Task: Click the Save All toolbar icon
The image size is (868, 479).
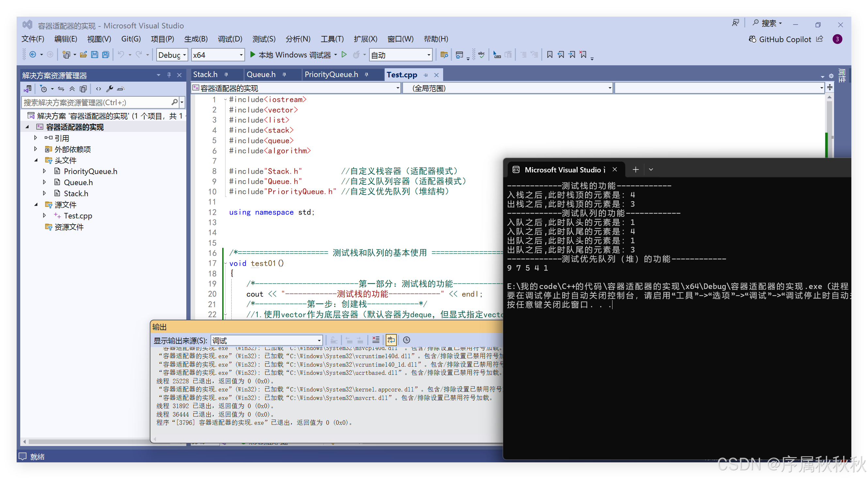Action: pos(106,55)
